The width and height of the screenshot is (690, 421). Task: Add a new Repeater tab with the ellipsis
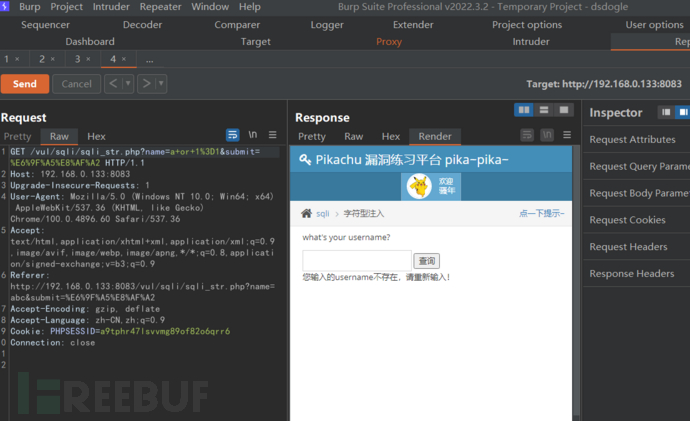(x=150, y=60)
